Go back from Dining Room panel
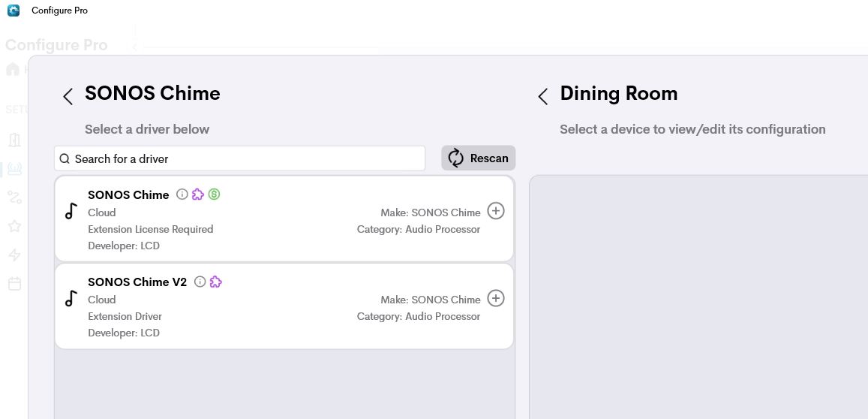Viewport: 868px width, 419px height. click(543, 96)
